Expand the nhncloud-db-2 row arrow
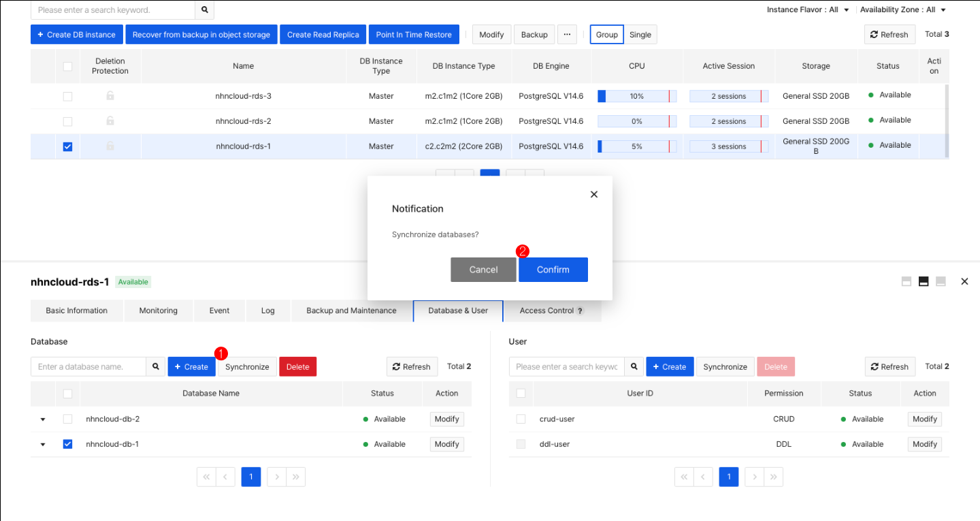This screenshot has height=521, width=980. coord(43,420)
